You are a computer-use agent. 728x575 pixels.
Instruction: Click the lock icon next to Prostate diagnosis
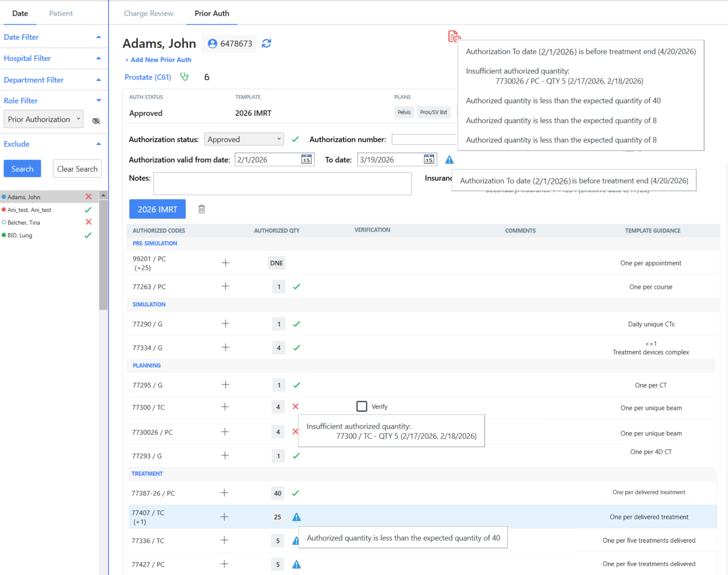point(207,77)
